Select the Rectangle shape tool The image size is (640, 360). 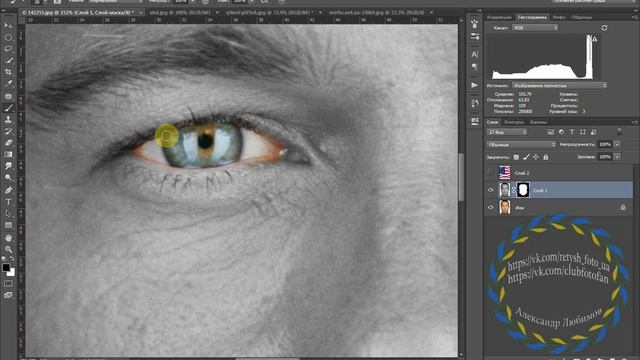8,225
